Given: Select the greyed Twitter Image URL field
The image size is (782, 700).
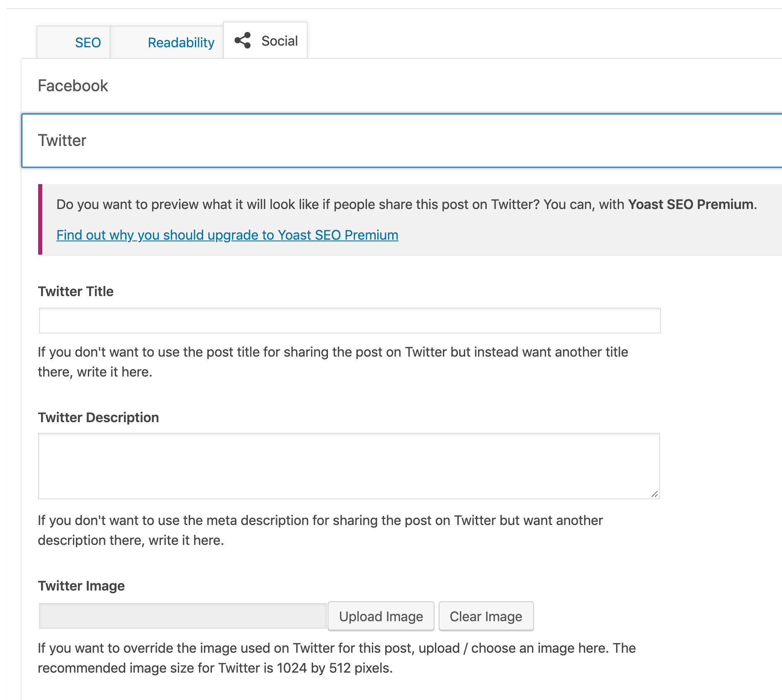Looking at the screenshot, I should click(183, 616).
